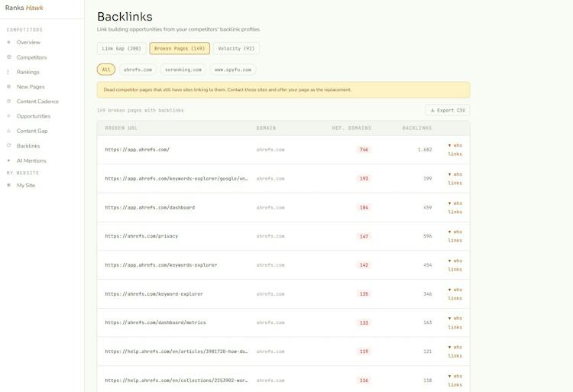This screenshot has width=573, height=392.
Task: Click the Rankings sidebar icon
Action: point(8,72)
